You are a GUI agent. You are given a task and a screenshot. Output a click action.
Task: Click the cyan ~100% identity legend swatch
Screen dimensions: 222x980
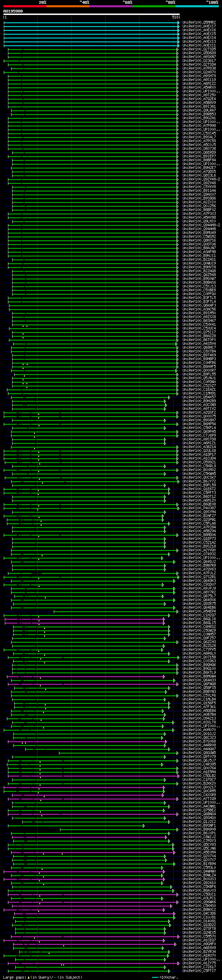[197, 6]
